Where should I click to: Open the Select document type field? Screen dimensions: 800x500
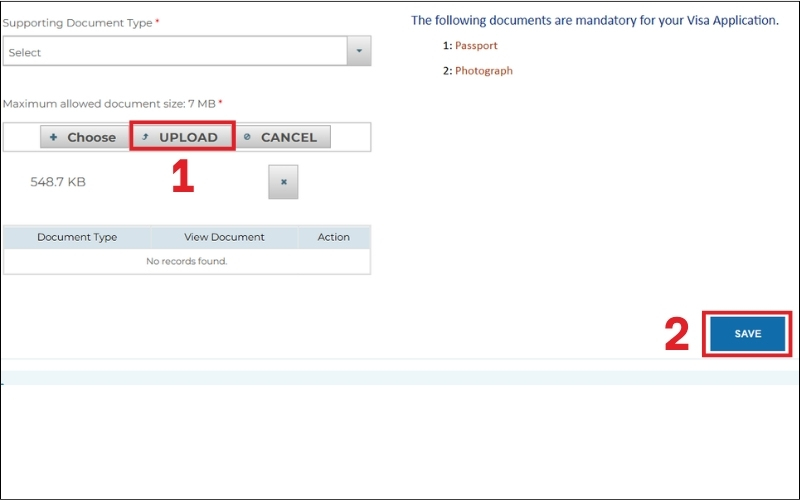175,52
